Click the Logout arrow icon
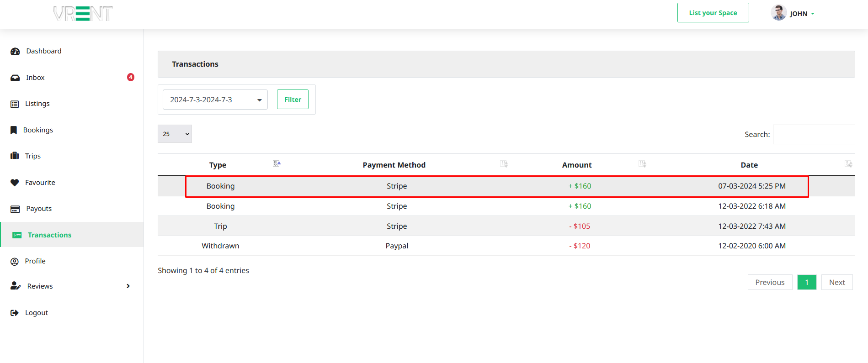The image size is (868, 363). click(15, 313)
